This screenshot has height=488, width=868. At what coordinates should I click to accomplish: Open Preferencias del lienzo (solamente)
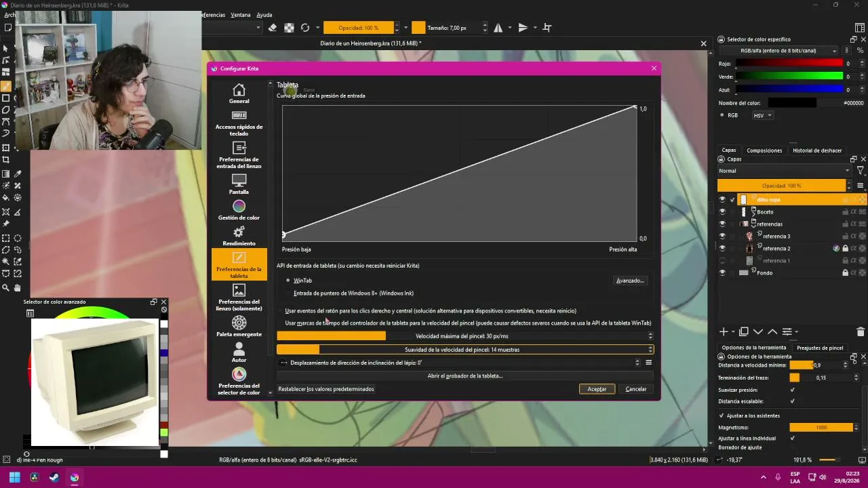(239, 298)
